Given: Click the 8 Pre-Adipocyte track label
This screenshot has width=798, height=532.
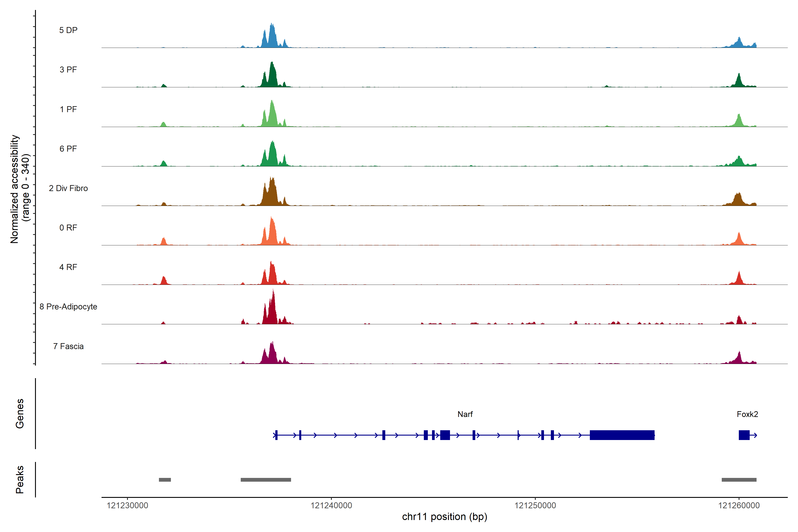Looking at the screenshot, I should click(68, 306).
